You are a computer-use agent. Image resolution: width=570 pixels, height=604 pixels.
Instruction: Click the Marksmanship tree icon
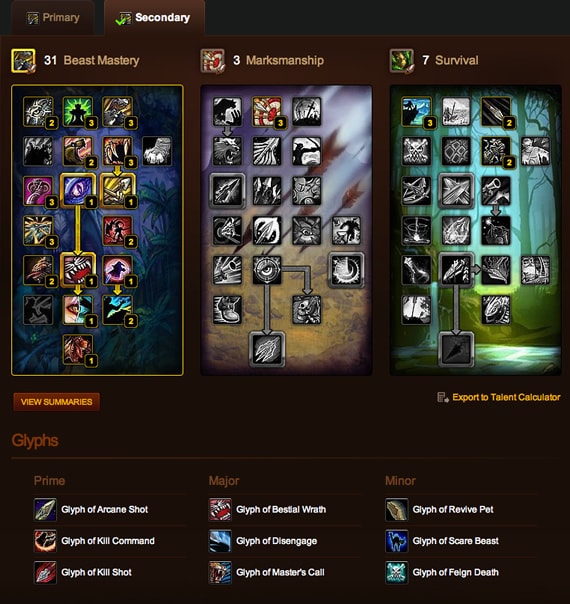point(212,60)
